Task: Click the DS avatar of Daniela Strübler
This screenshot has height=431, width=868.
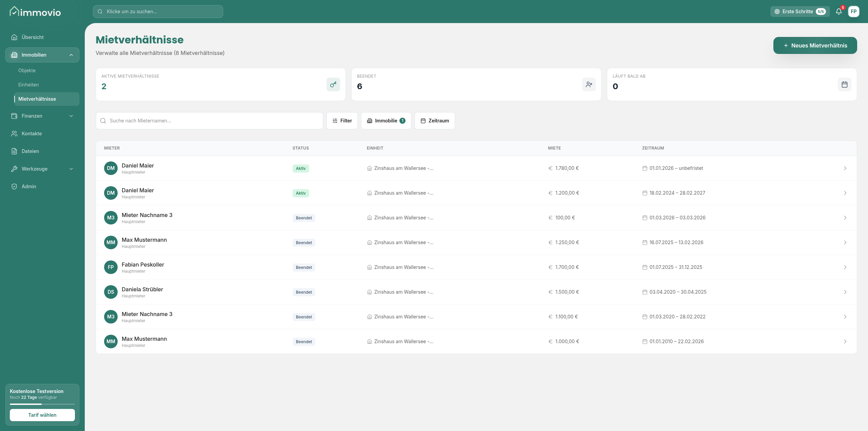Action: point(111,292)
